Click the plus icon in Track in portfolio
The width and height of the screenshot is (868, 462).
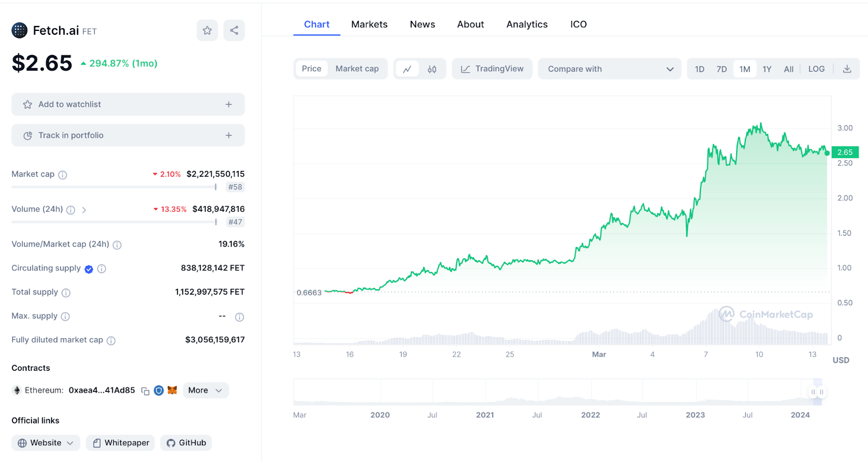click(229, 135)
